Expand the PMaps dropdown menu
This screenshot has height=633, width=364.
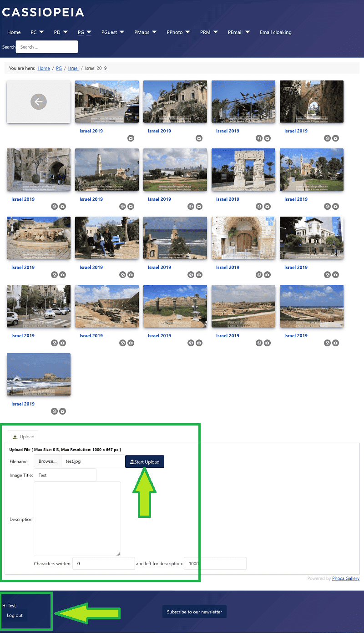pos(145,32)
